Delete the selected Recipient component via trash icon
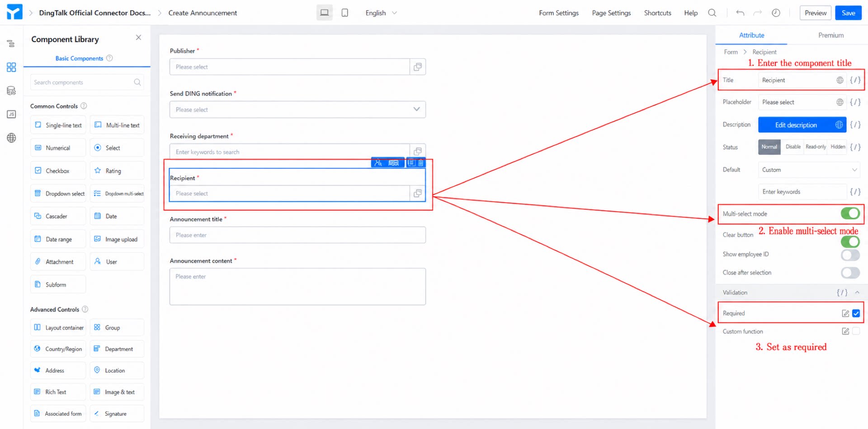This screenshot has height=429, width=868. 421,163
